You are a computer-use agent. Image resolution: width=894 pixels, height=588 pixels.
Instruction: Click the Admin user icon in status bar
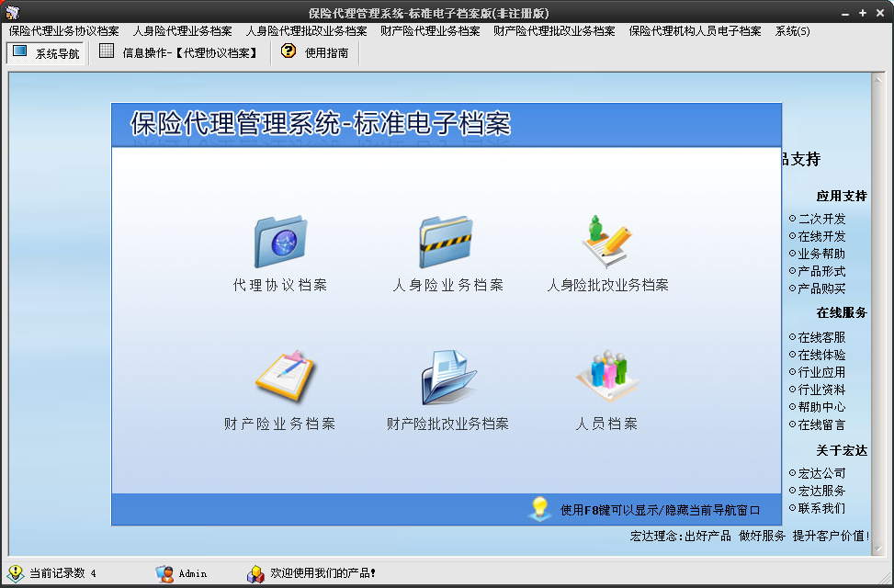pyautogui.click(x=164, y=573)
